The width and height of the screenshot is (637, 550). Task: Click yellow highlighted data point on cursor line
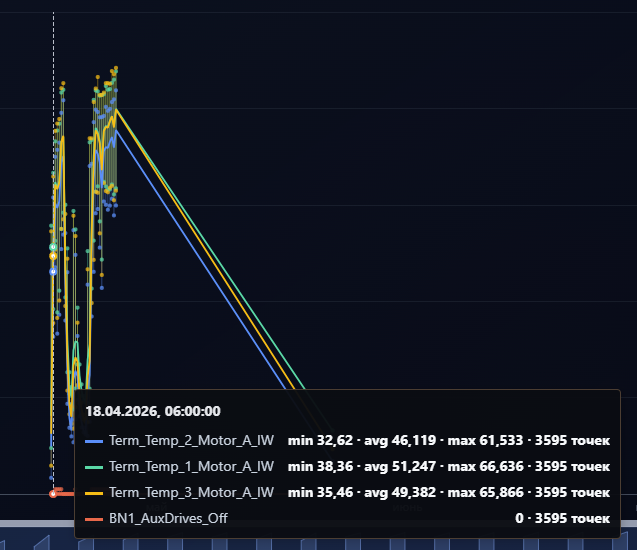pyautogui.click(x=53, y=256)
